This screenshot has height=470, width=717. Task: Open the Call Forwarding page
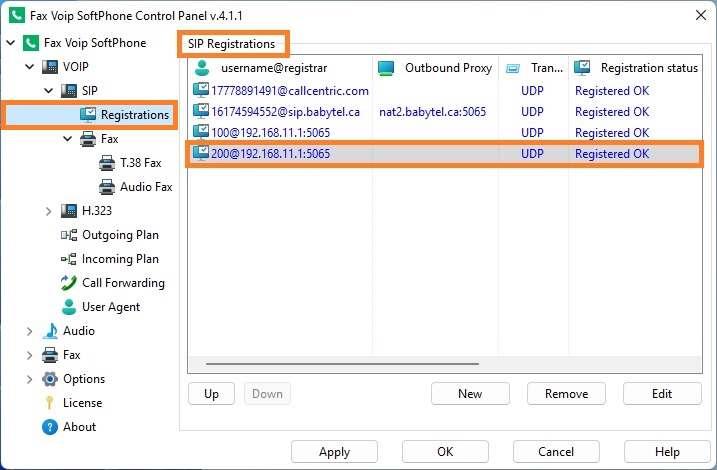coord(123,283)
